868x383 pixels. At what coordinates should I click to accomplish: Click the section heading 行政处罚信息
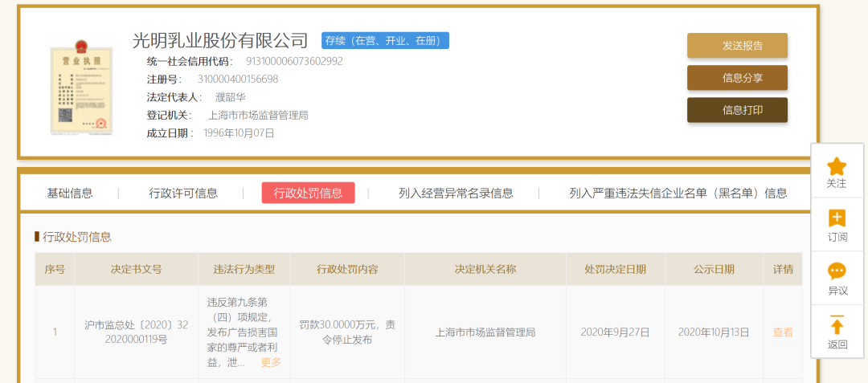(77, 237)
